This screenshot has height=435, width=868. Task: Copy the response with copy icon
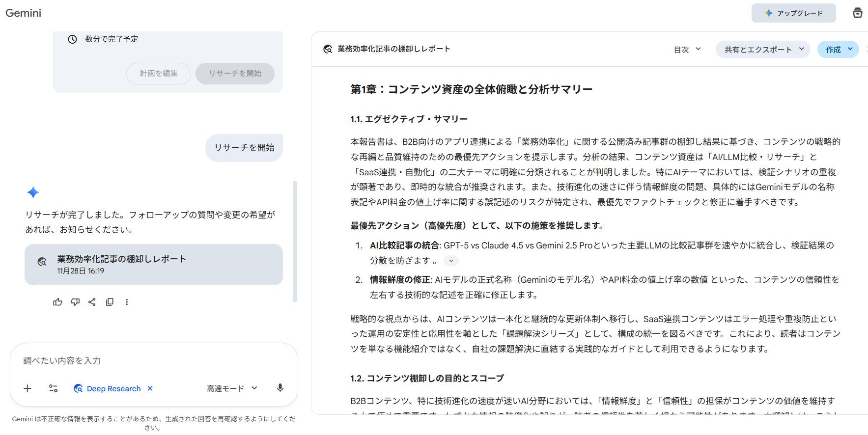coord(110,302)
